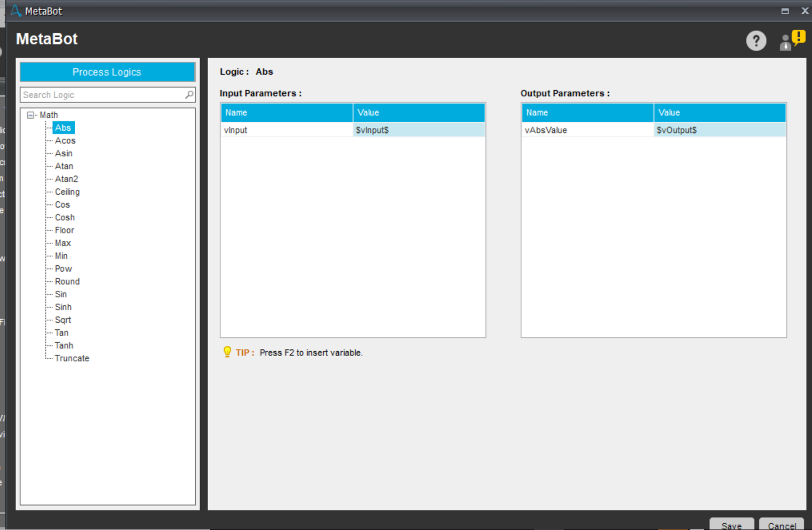Select the Pow logic
This screenshot has width=812, height=530.
(x=63, y=268)
